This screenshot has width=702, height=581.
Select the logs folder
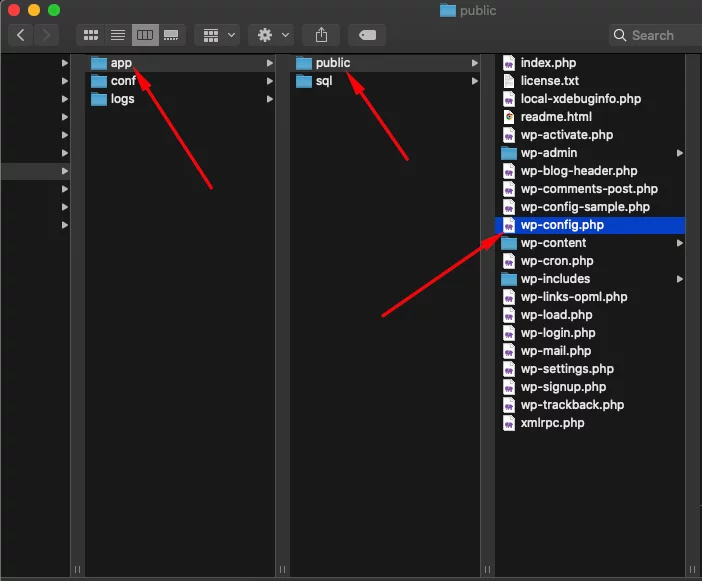click(180, 99)
